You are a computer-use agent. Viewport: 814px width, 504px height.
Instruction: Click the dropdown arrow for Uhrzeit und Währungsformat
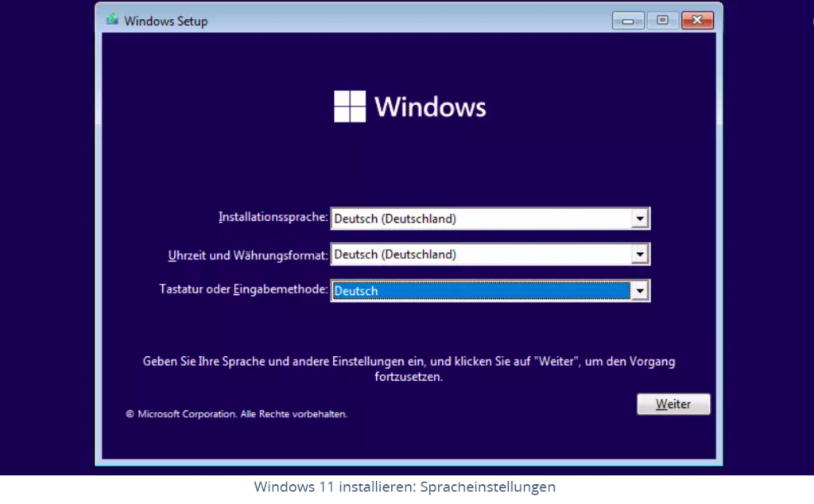[641, 254]
